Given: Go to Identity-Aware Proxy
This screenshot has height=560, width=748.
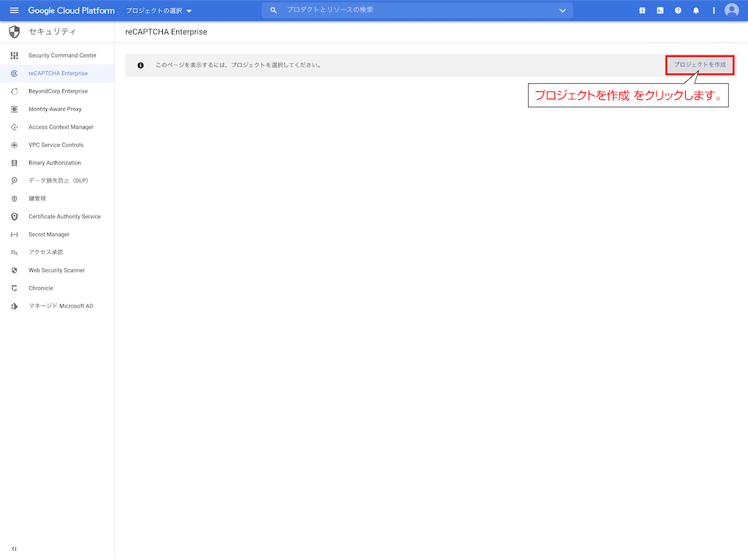Looking at the screenshot, I should tap(55, 110).
